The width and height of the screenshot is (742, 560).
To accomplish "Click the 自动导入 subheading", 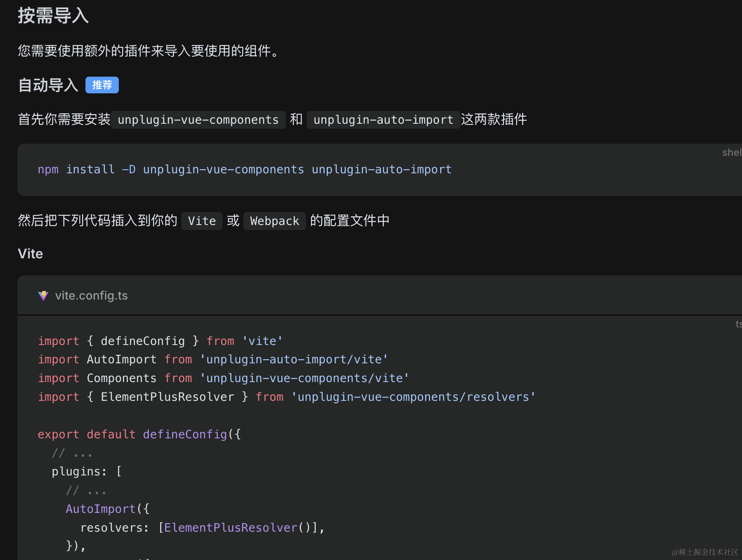I will click(x=48, y=85).
